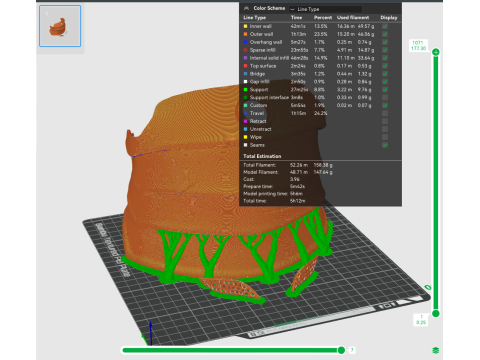Select the plate thumbnail preview
Viewport: 480px width, 360px height.
tap(60, 26)
